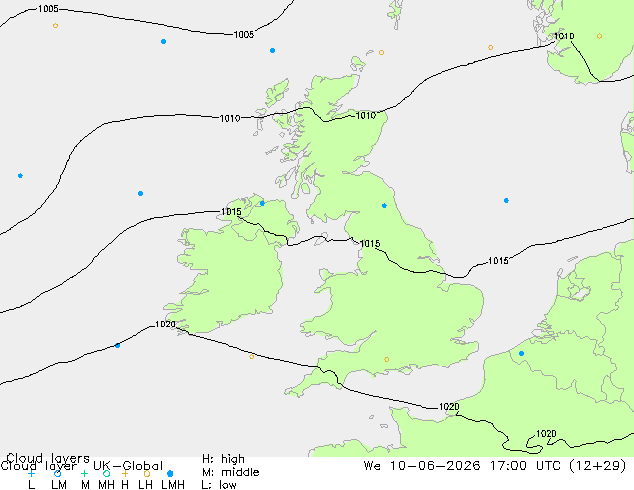Click the blue circle symbol for LM cloud
634x490 pixels.
(x=57, y=473)
